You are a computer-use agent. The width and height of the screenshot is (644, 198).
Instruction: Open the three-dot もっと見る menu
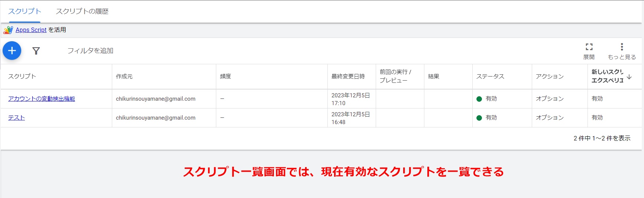[622, 47]
